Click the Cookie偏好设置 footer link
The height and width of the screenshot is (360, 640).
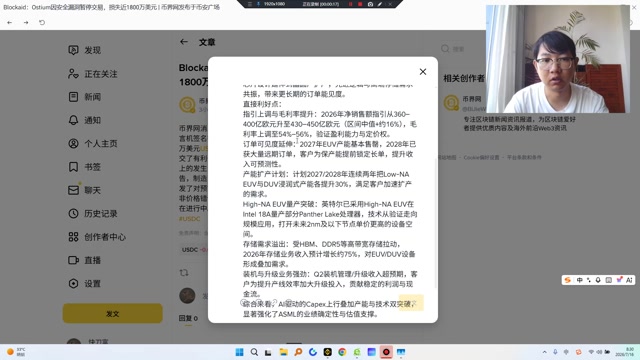(x=481, y=157)
